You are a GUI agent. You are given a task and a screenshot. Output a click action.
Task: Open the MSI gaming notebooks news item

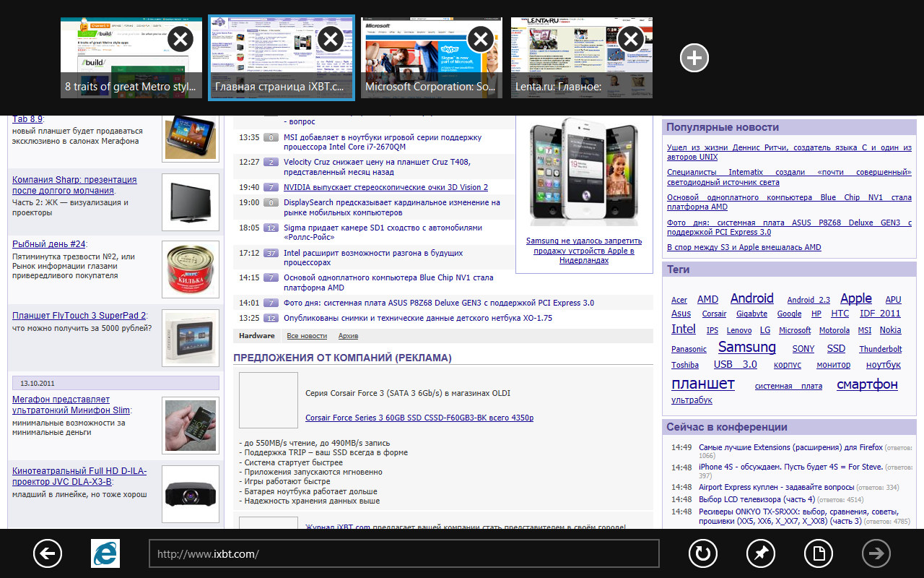pos(382,142)
